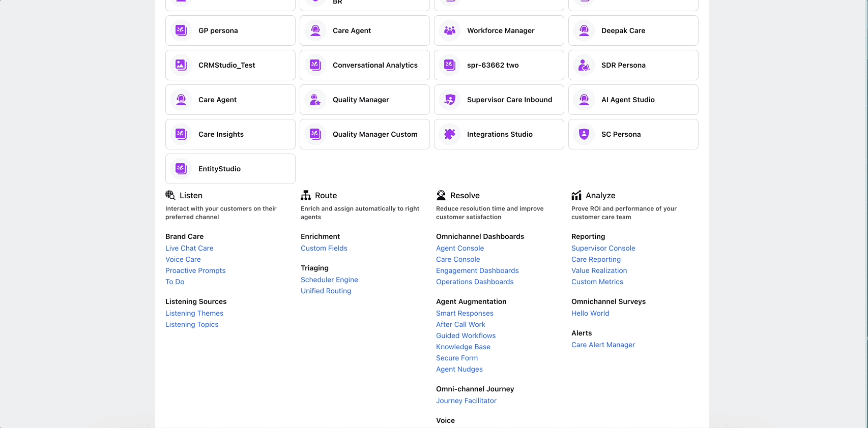The image size is (868, 428).
Task: Go to Voice Care
Action: pyautogui.click(x=183, y=259)
